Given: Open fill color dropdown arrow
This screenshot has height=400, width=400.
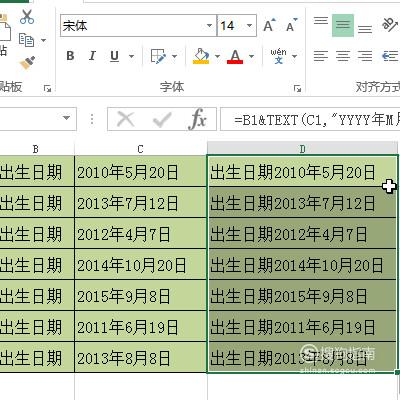Looking at the screenshot, I should click(x=217, y=56).
